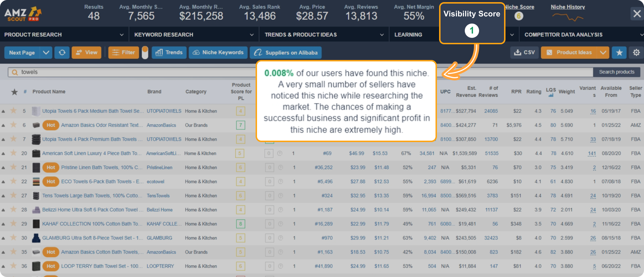This screenshot has height=277, width=644.
Task: Open the dropdown arrow beside Next Page
Action: (x=46, y=52)
